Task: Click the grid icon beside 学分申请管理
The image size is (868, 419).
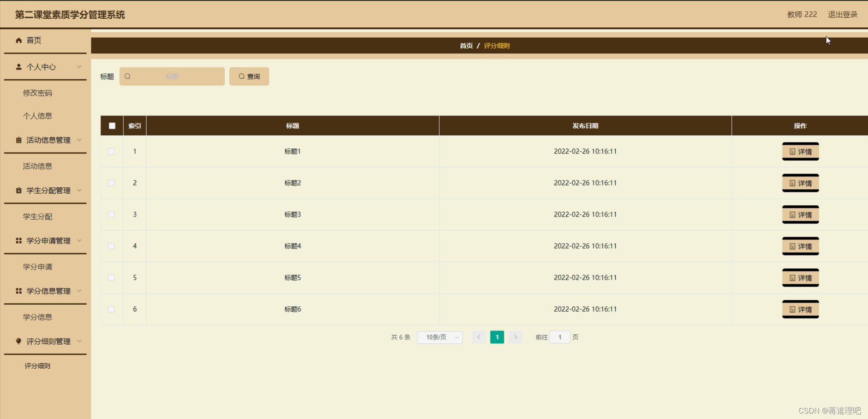Action: point(18,241)
